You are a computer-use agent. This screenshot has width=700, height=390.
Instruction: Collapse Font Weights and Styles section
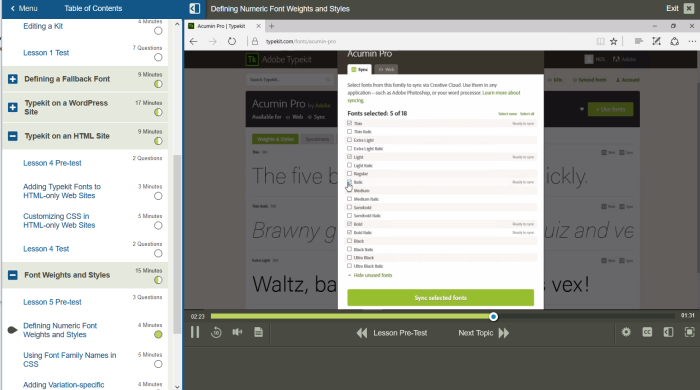[x=13, y=275]
